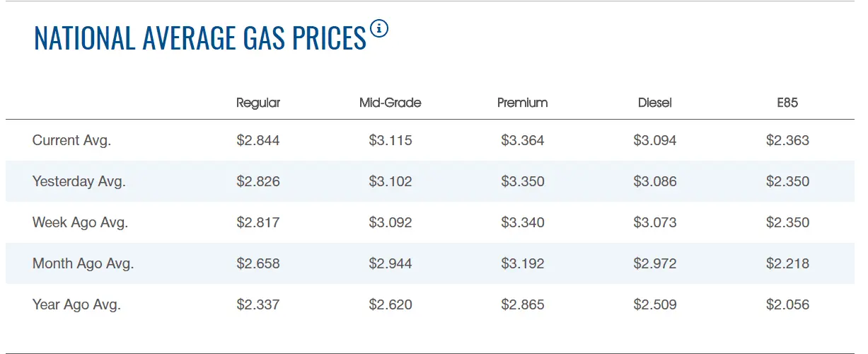Select the Regular column header
Viewport: 868px width, 354px height.
pos(258,103)
